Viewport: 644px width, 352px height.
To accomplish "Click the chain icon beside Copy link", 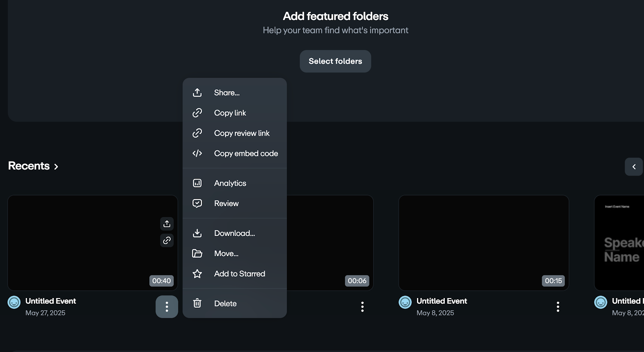I will (x=197, y=113).
